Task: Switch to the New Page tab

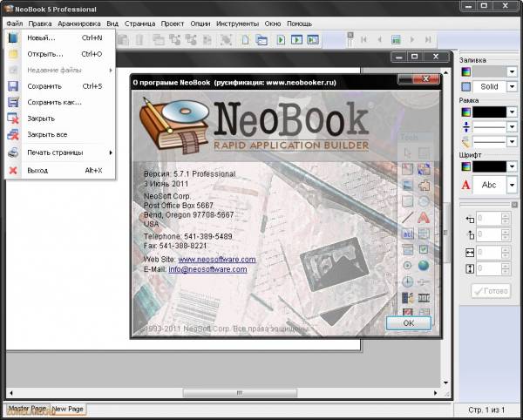Action: click(68, 409)
